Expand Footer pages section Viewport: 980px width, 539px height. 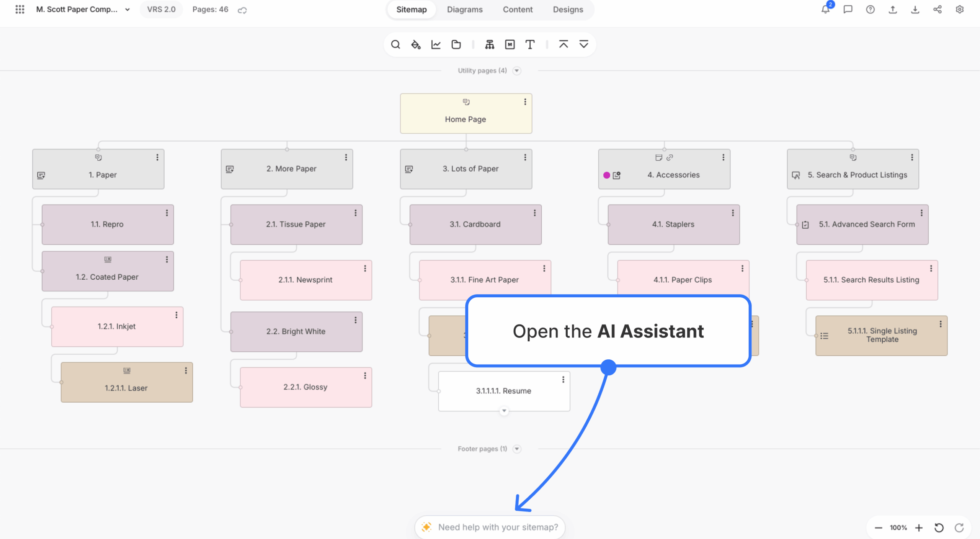coord(517,449)
